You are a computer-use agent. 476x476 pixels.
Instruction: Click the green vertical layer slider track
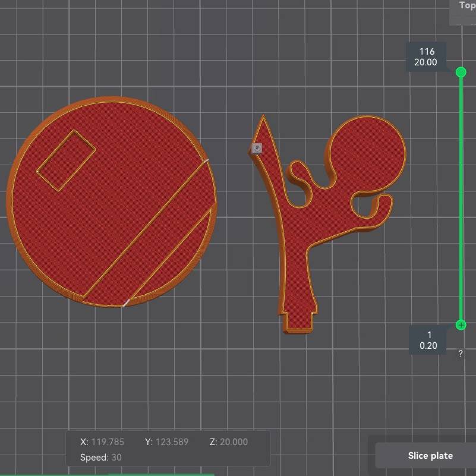pos(461,198)
